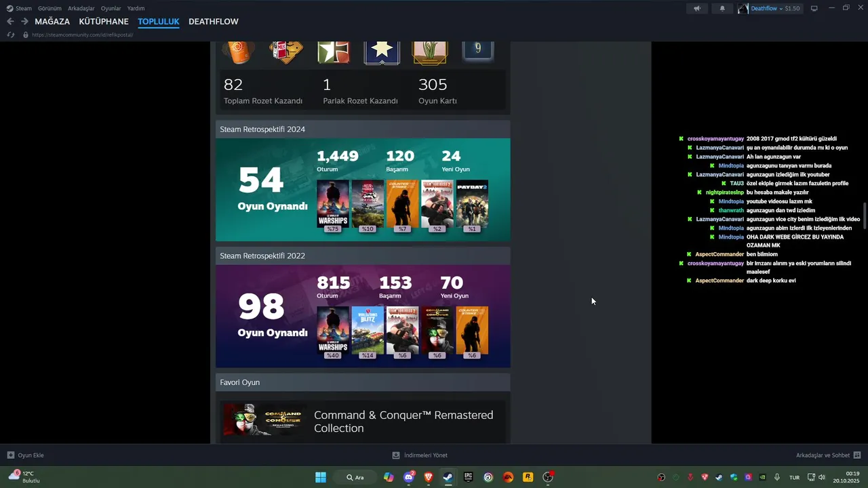Viewport: 868px width, 488px height.
Task: Click the nightpiratesInp username in chat
Action: [725, 192]
